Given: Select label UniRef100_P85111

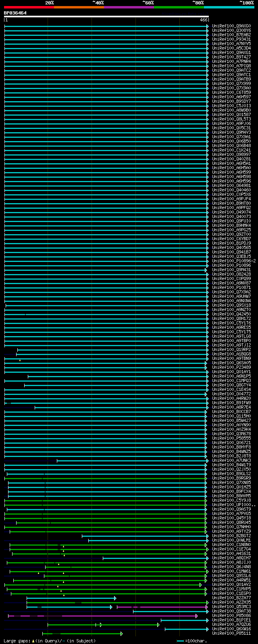Looking at the screenshot, I should (231, 634).
